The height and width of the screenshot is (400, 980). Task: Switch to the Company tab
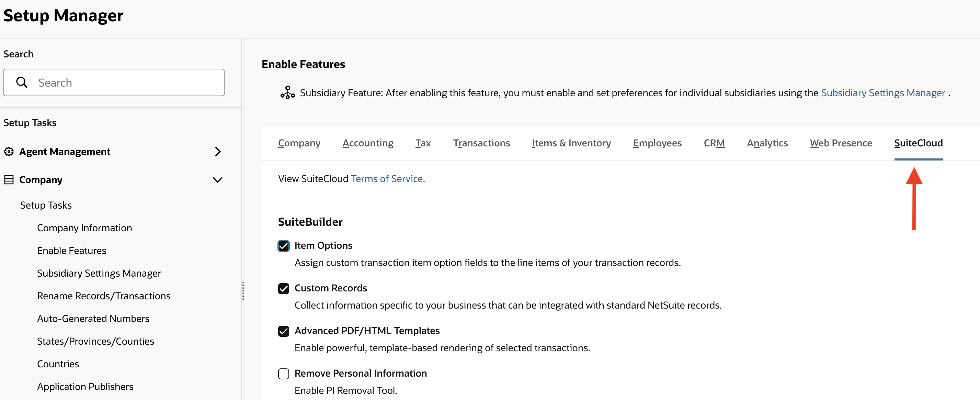(x=299, y=143)
